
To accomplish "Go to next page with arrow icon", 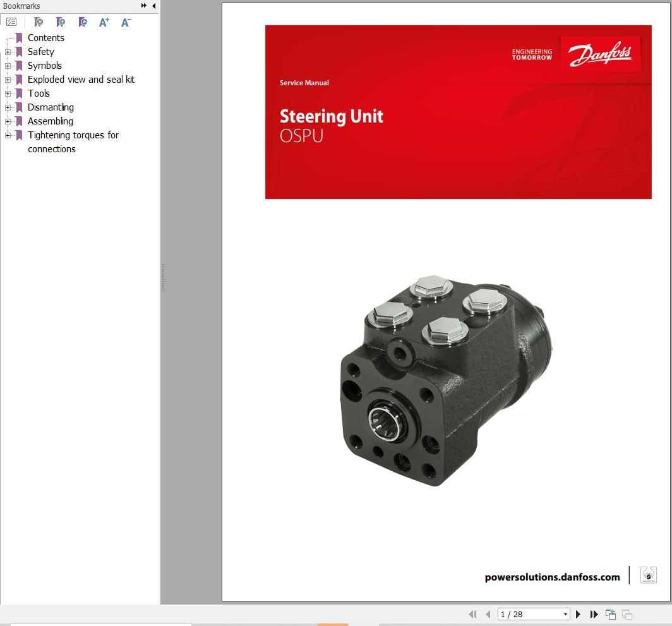I will point(578,614).
